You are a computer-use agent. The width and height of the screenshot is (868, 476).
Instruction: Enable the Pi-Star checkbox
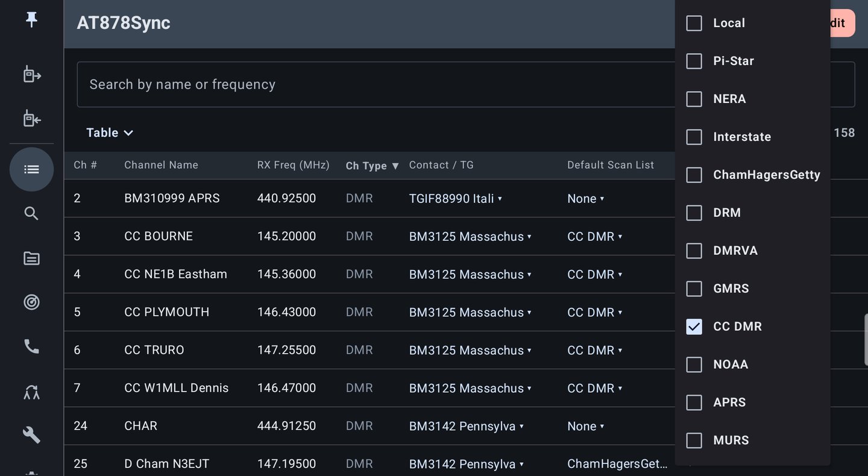[694, 61]
